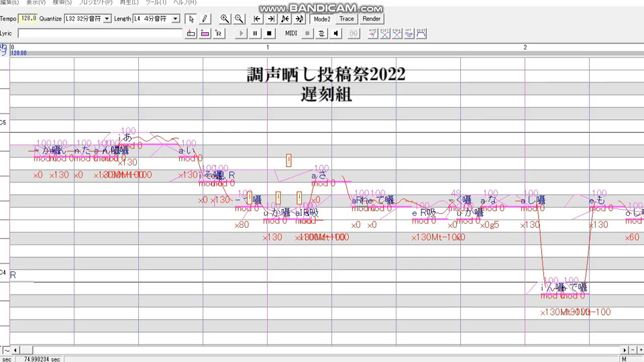Click the arrow-to-note icon before Mode2
The height and width of the screenshot is (362, 644).
(x=299, y=19)
